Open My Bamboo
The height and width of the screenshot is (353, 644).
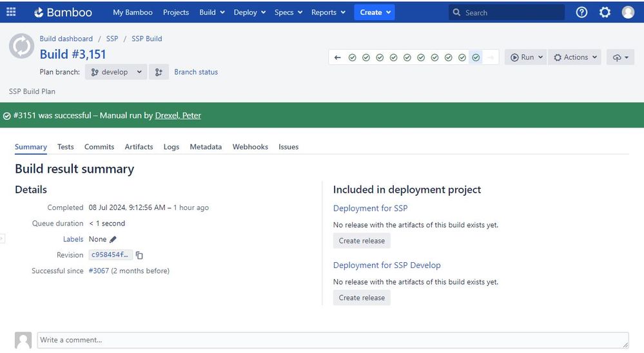[133, 12]
